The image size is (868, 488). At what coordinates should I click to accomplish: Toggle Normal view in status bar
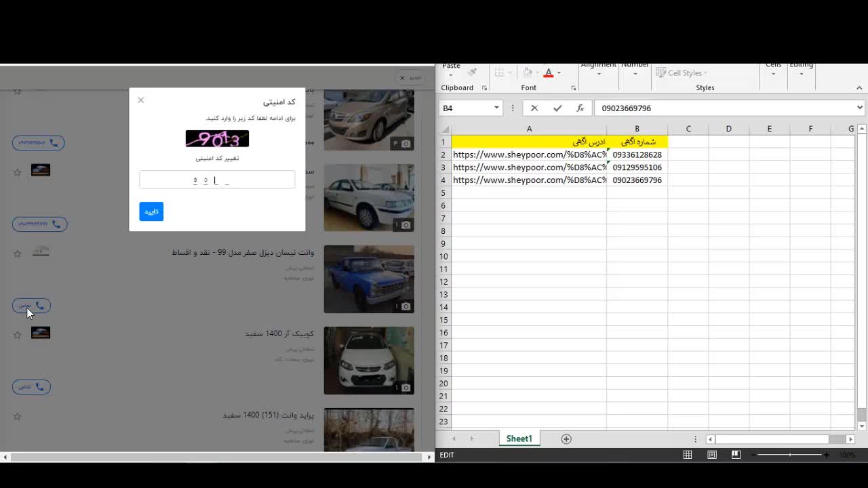click(x=688, y=455)
